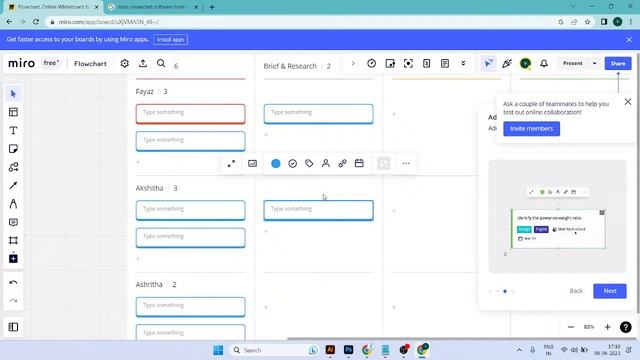Open Photoshop from taskbar
The image size is (640, 360).
click(x=349, y=350)
